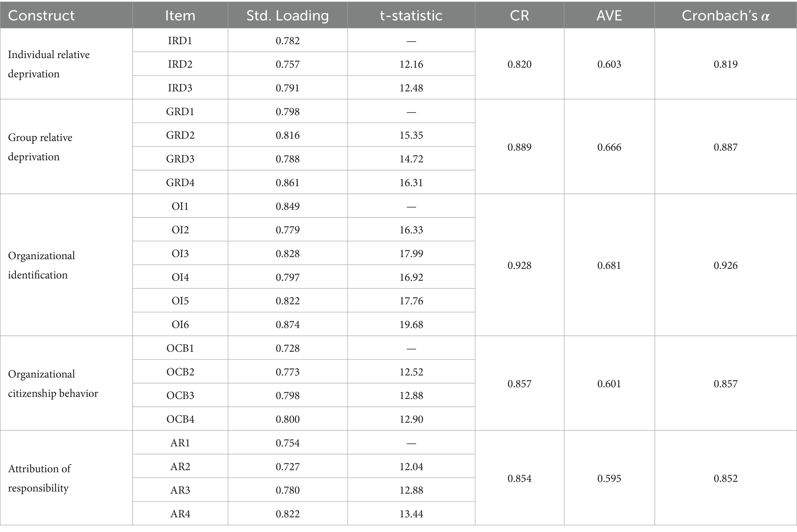
Task: Click the 0.595 AVE value
Action: [x=609, y=478]
